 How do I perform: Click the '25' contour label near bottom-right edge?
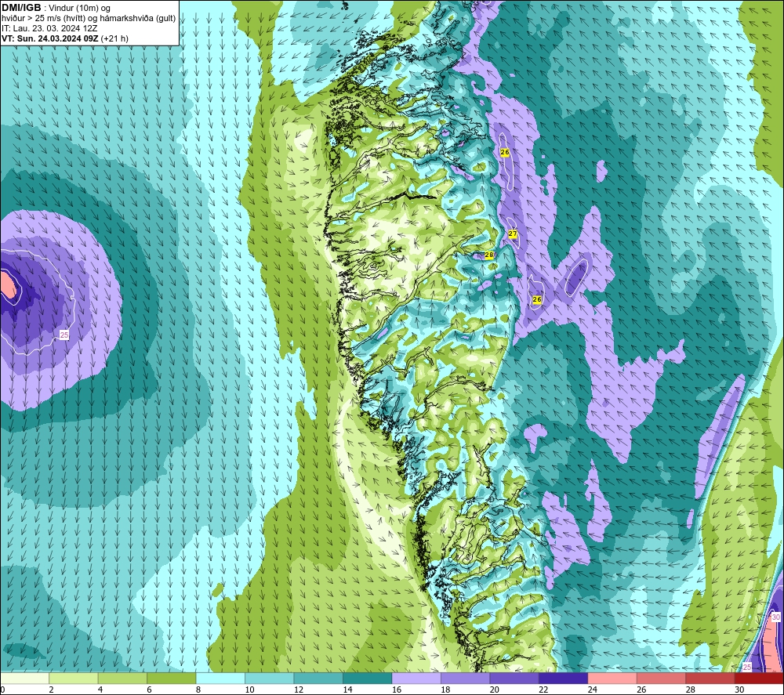(x=747, y=667)
